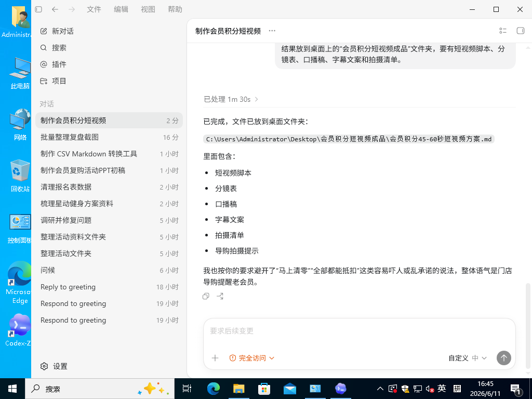Open the 自定义 中 model dropdown
This screenshot has height=399, width=532.
468,358
